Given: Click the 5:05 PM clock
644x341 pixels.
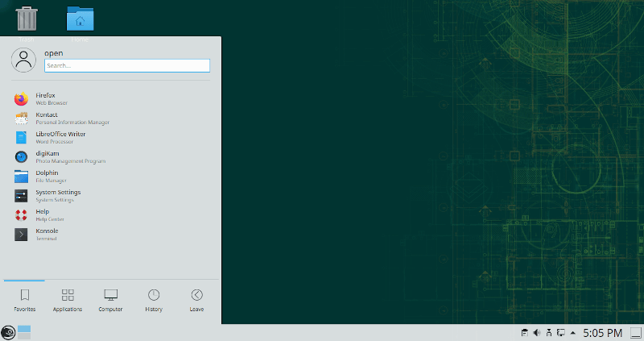Looking at the screenshot, I should point(602,333).
